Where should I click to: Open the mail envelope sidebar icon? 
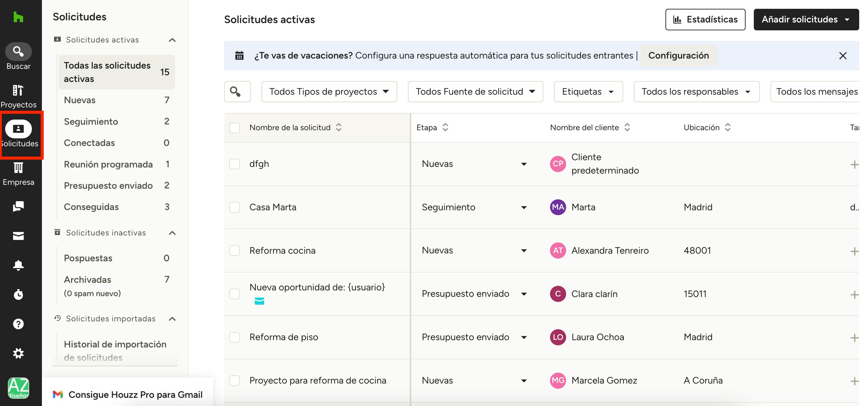tap(18, 236)
